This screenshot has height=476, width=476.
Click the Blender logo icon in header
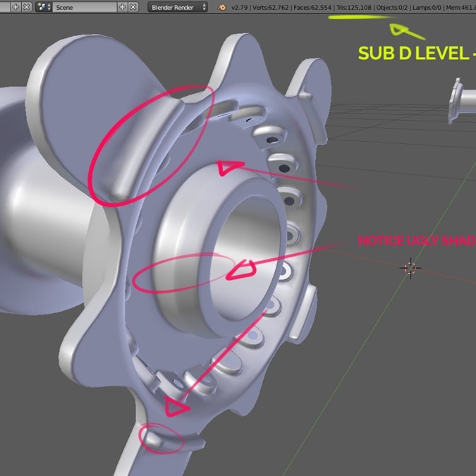(222, 7)
